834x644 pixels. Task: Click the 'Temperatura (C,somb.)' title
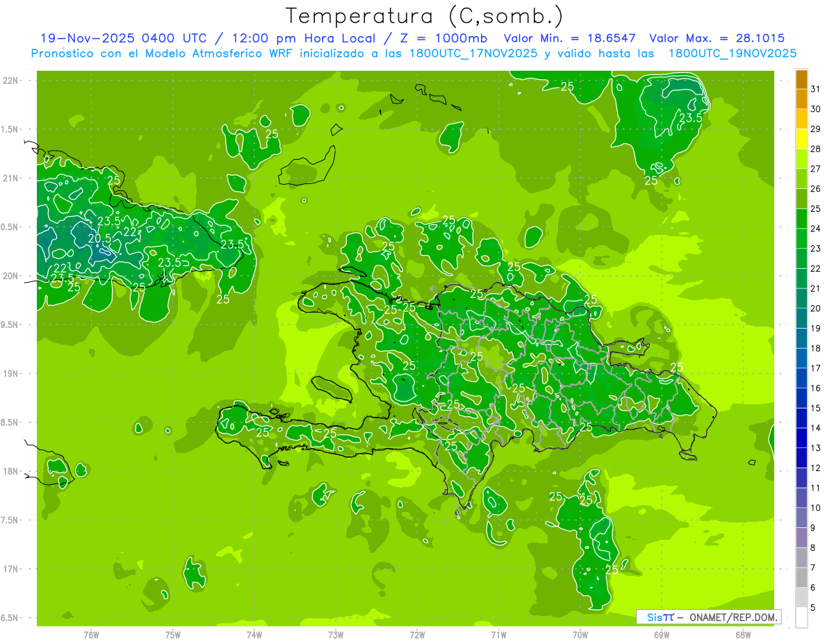(x=424, y=15)
